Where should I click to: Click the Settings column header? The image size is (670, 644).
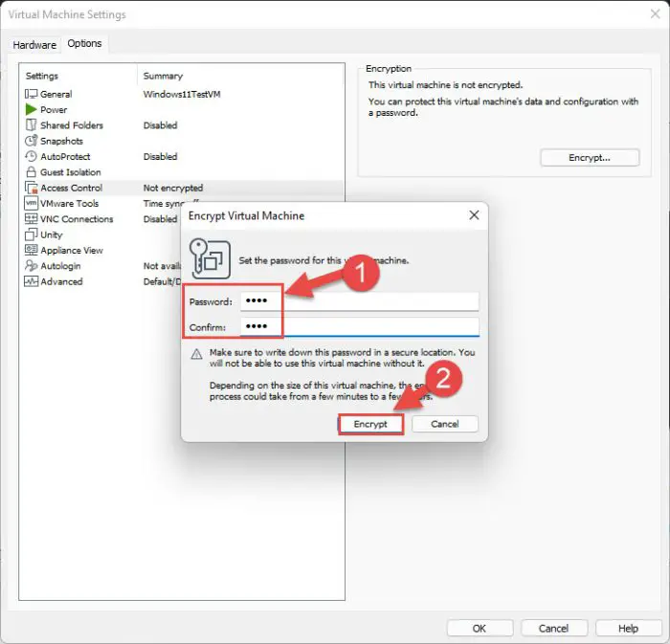42,76
